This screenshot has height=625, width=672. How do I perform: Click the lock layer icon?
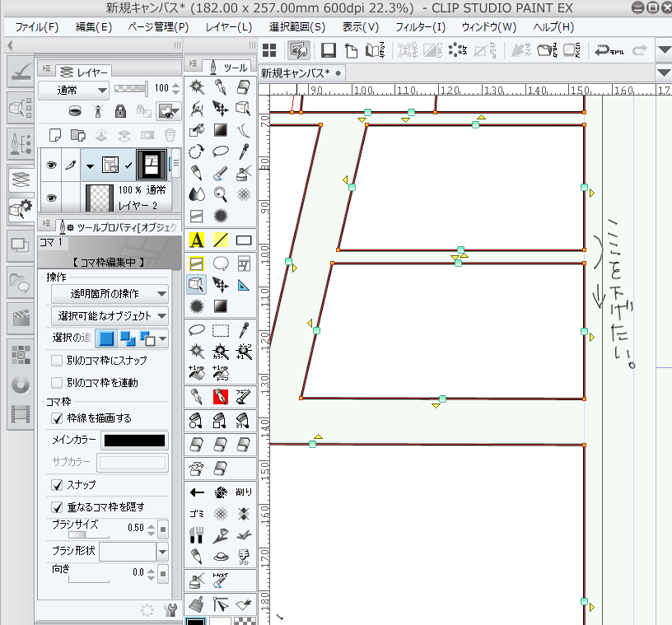pos(120,110)
